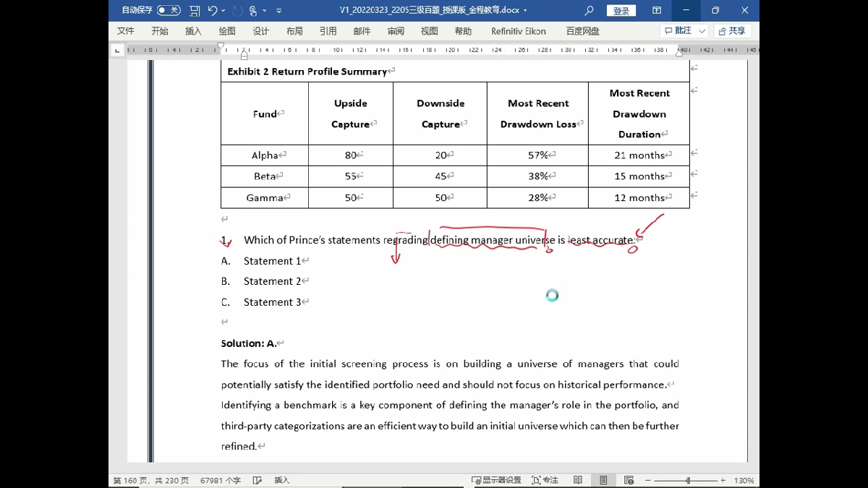This screenshot has height=488, width=868.
Task: Click the Save icon in title bar
Action: coord(195,11)
